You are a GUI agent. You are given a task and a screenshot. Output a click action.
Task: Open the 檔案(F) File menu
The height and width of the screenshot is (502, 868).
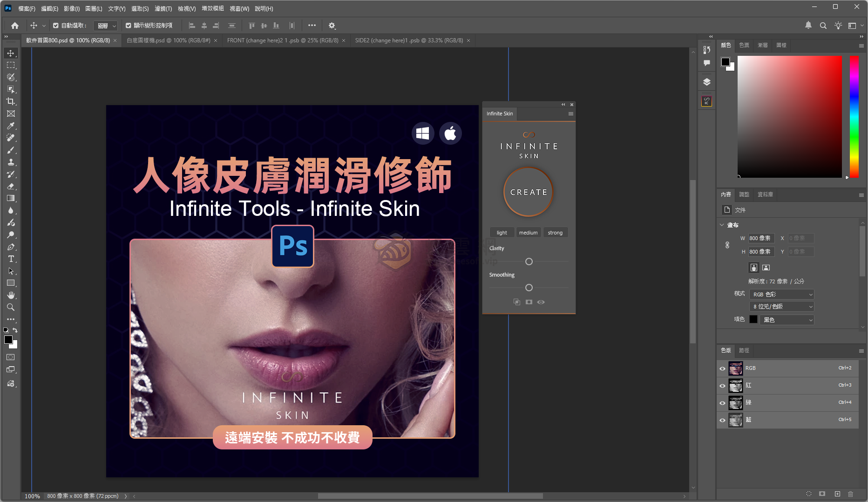[x=27, y=8]
